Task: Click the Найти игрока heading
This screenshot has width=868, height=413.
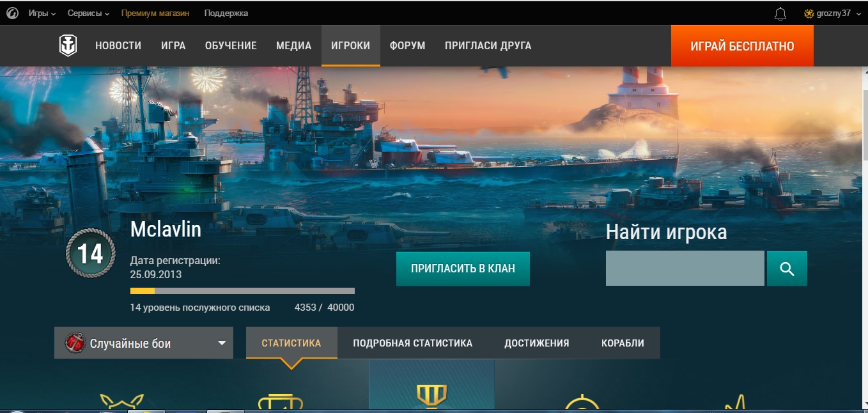Action: pyautogui.click(x=666, y=232)
